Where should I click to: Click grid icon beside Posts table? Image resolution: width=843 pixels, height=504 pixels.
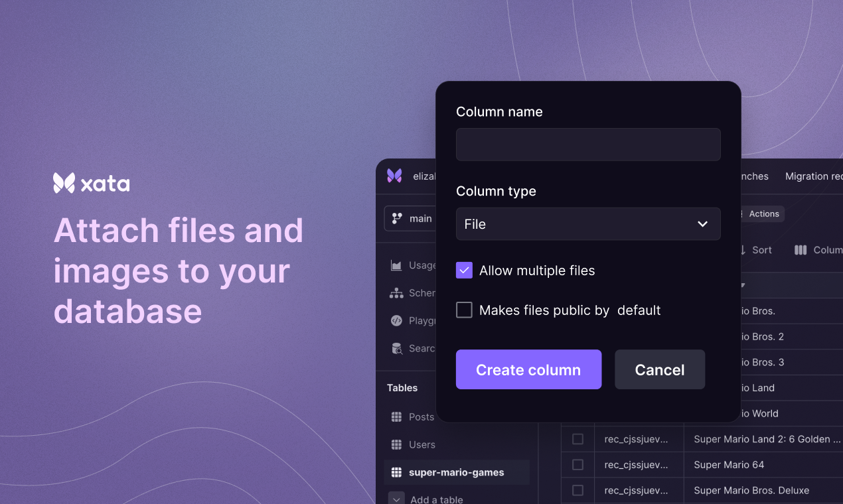(396, 417)
